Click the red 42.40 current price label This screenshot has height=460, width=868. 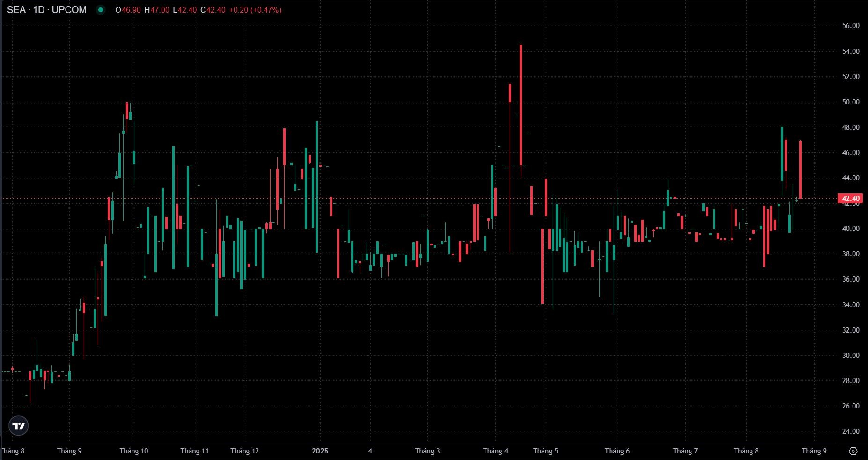[x=850, y=199]
